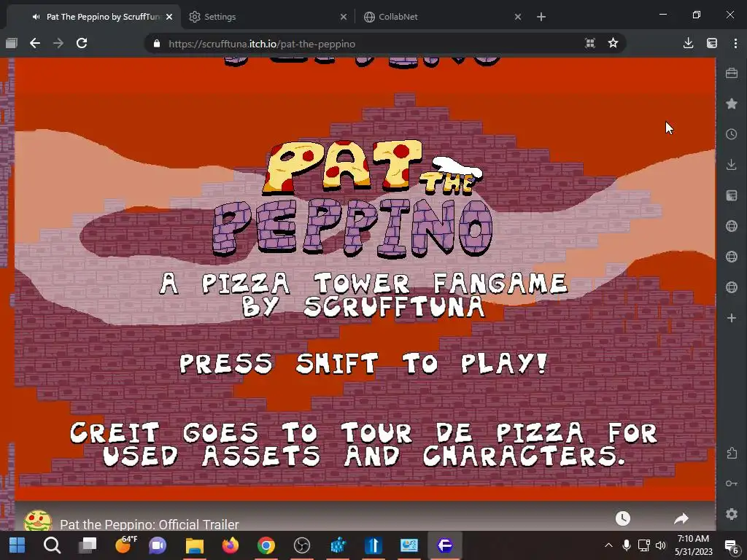
Task: Open the volume control in system tray
Action: pos(661,545)
